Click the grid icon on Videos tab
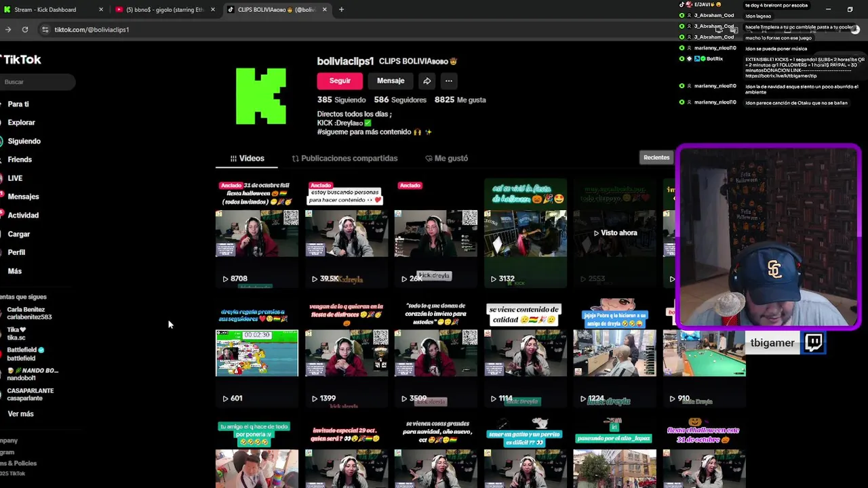The height and width of the screenshot is (488, 868). pyautogui.click(x=233, y=159)
